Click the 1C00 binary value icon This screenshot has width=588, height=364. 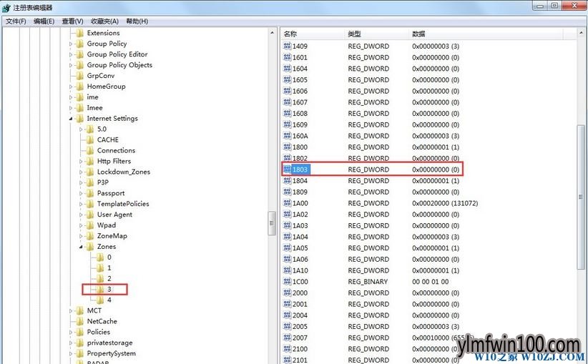[288, 282]
